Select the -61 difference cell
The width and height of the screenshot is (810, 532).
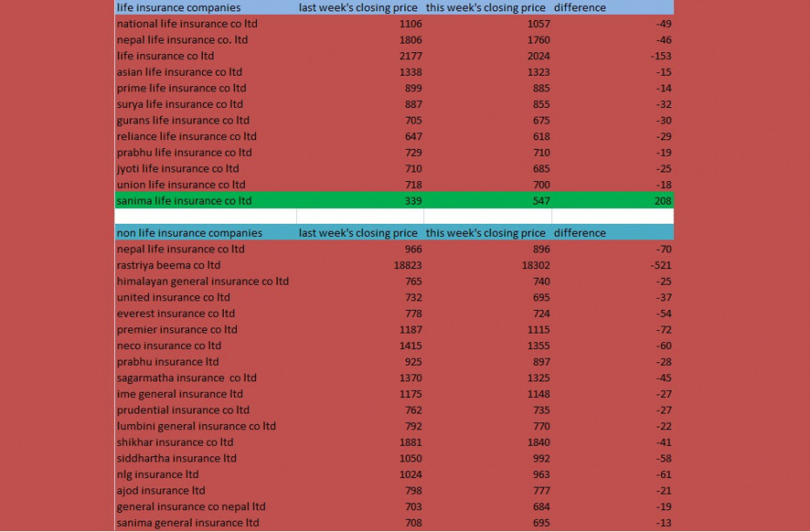coord(612,473)
